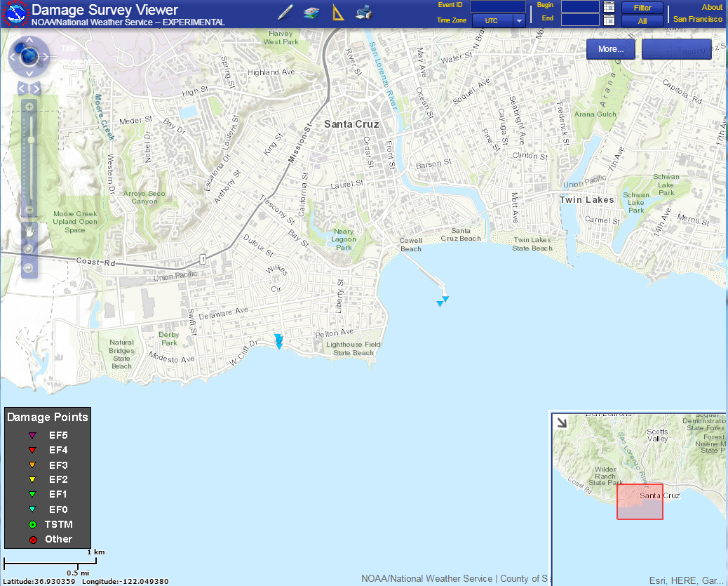The height and width of the screenshot is (586, 728).
Task: Click the Neary Lagoon Park label
Action: (x=344, y=239)
